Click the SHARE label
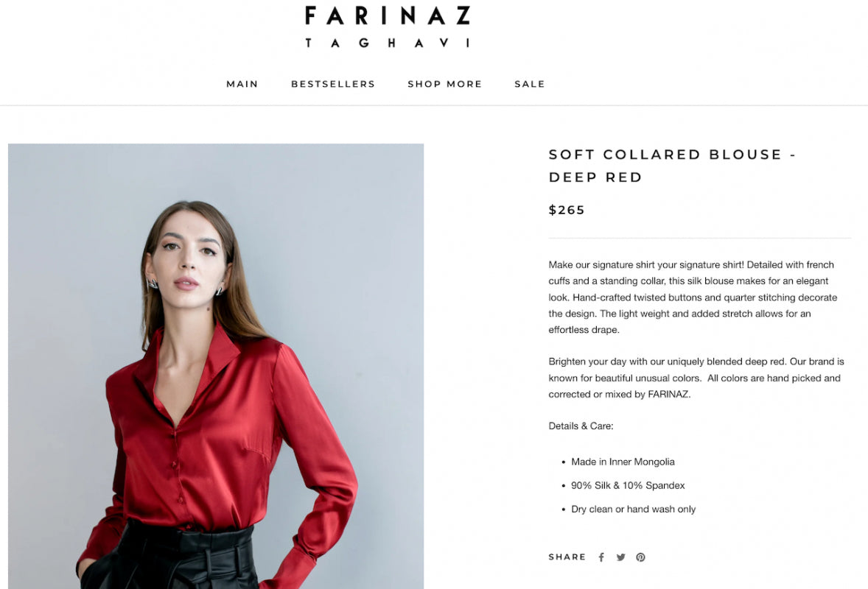Image resolution: width=868 pixels, height=589 pixels. [567, 557]
